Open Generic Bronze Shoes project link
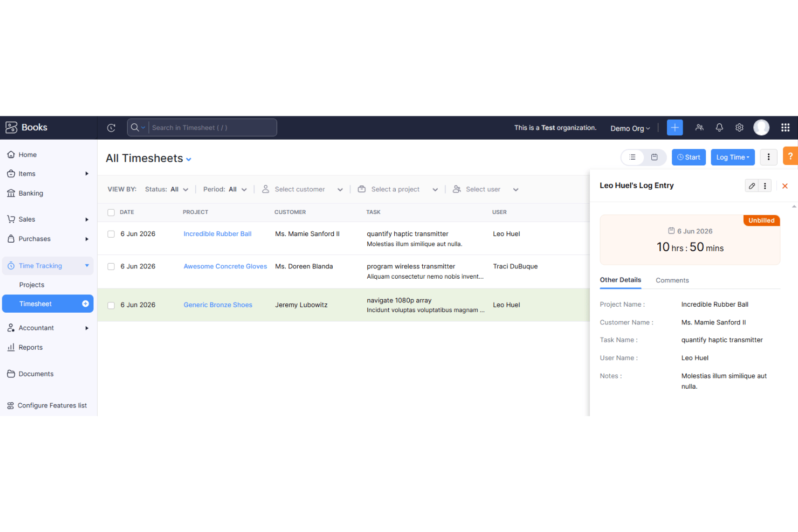Image resolution: width=798 pixels, height=532 pixels. click(218, 305)
